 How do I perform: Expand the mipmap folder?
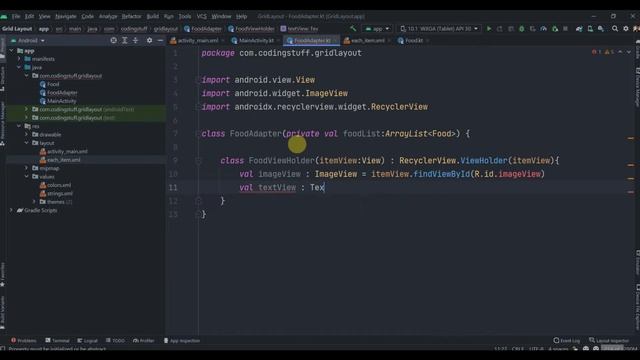point(27,168)
